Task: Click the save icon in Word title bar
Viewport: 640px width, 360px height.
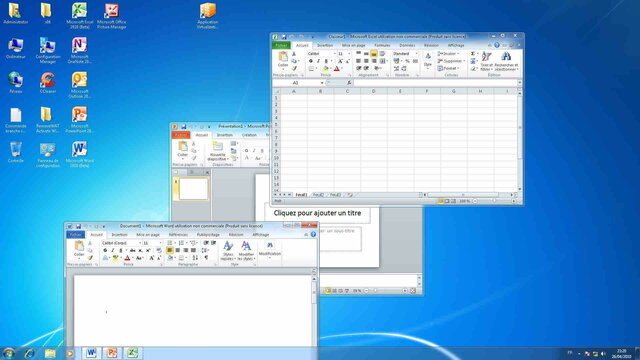Action: [78, 226]
